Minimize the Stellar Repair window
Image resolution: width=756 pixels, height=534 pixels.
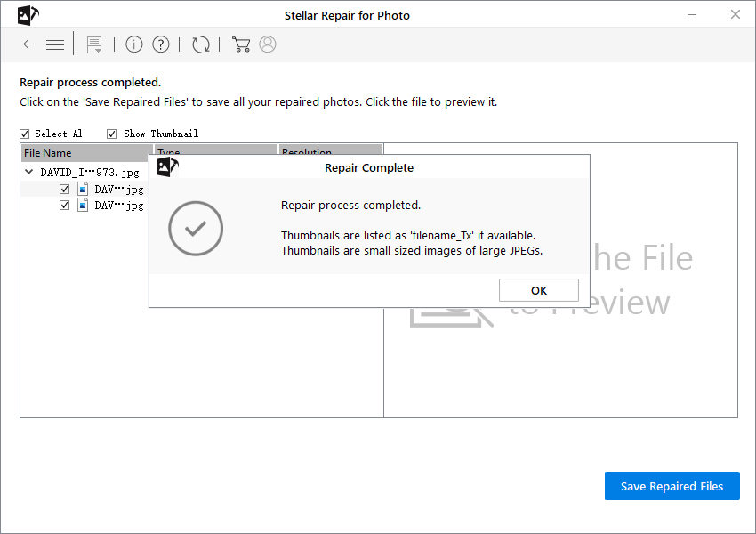pos(692,15)
